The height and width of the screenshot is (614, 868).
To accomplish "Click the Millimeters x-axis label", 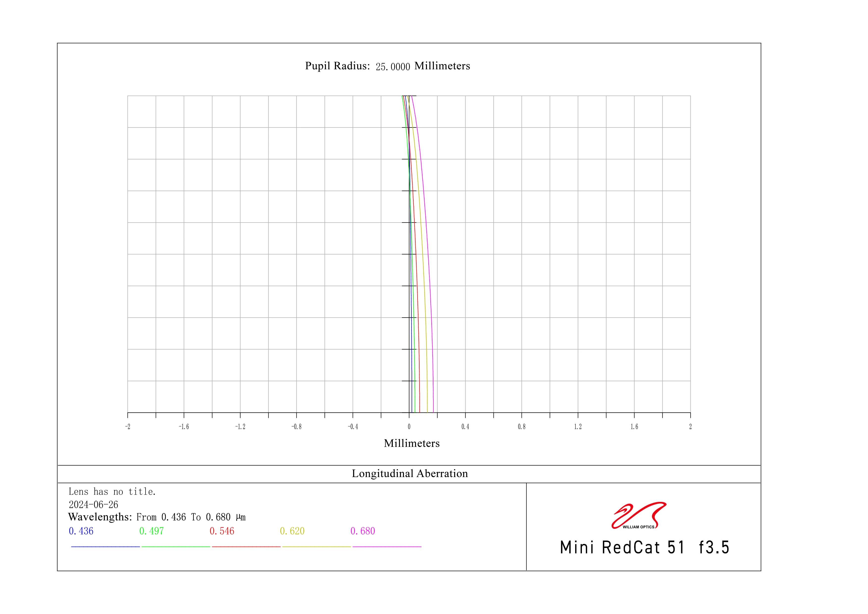I will coord(412,443).
